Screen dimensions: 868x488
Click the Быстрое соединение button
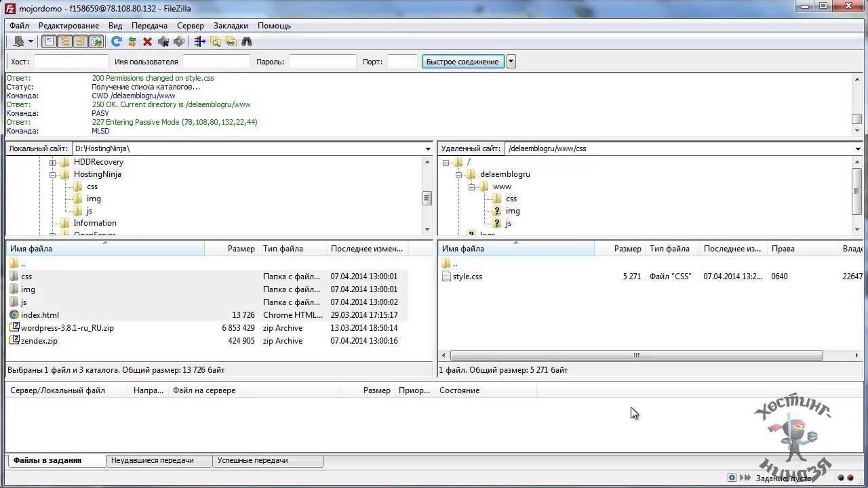(462, 62)
